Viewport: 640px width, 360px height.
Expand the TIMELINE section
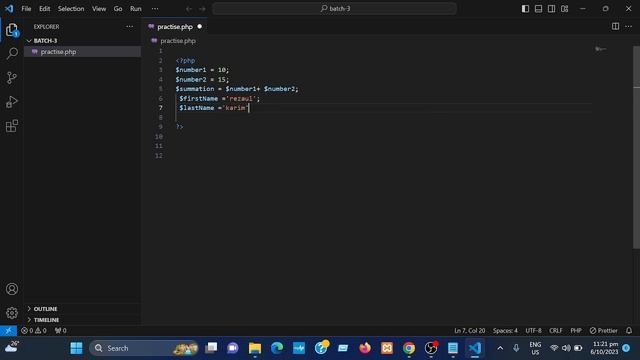click(x=82, y=320)
